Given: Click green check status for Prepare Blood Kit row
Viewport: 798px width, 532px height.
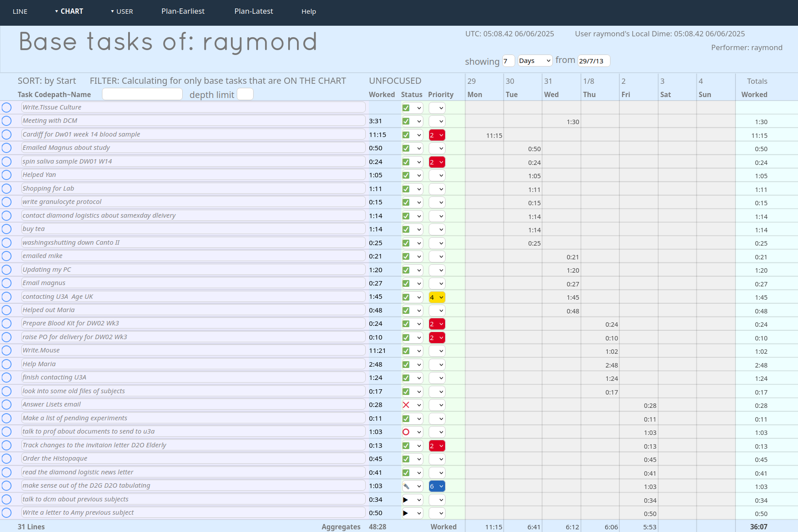Looking at the screenshot, I should (406, 324).
